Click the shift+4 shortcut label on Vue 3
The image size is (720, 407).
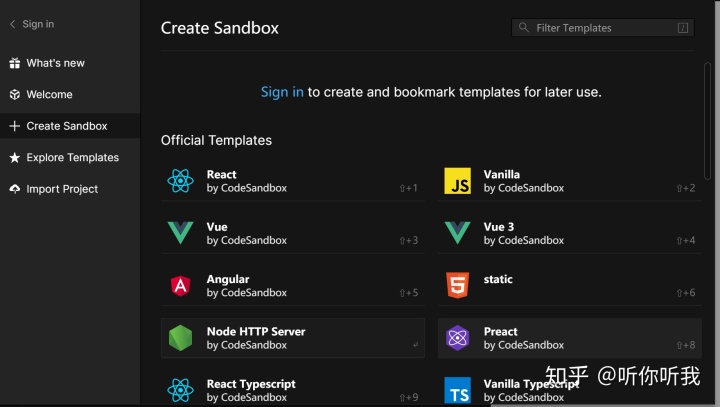coord(686,240)
